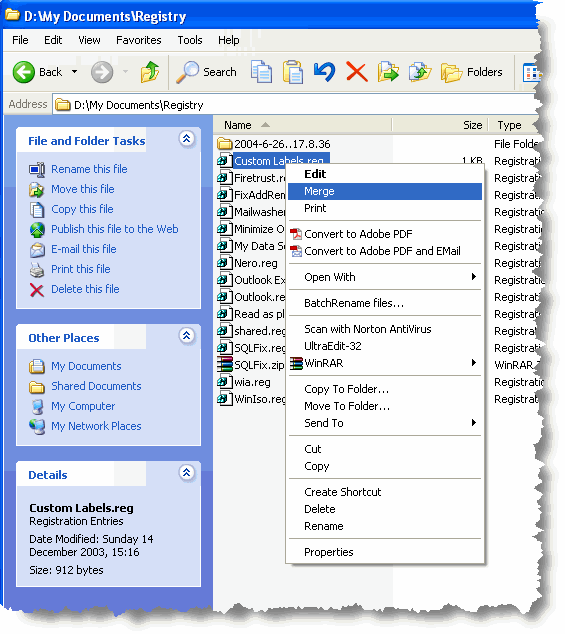565x634 pixels.
Task: Toggle the Folders pane button
Action: click(x=472, y=72)
